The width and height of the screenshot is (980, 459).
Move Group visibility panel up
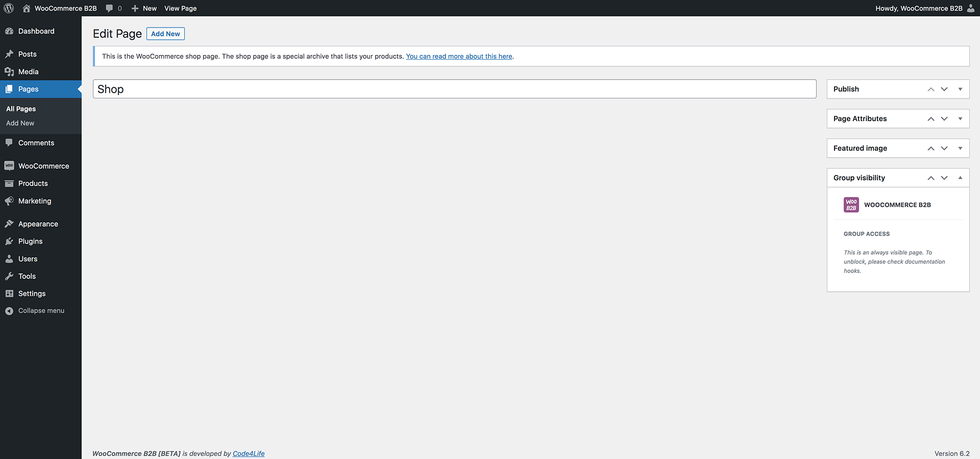pos(931,178)
